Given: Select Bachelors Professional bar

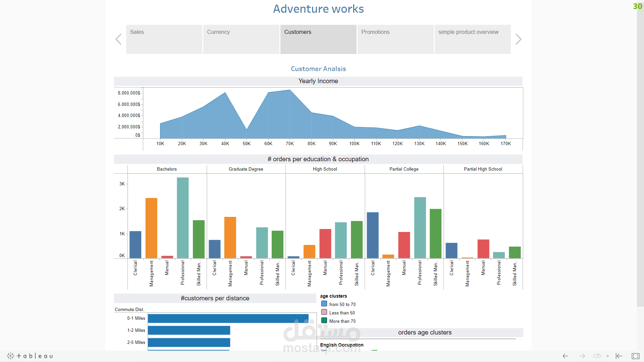Looking at the screenshot, I should tap(183, 218).
